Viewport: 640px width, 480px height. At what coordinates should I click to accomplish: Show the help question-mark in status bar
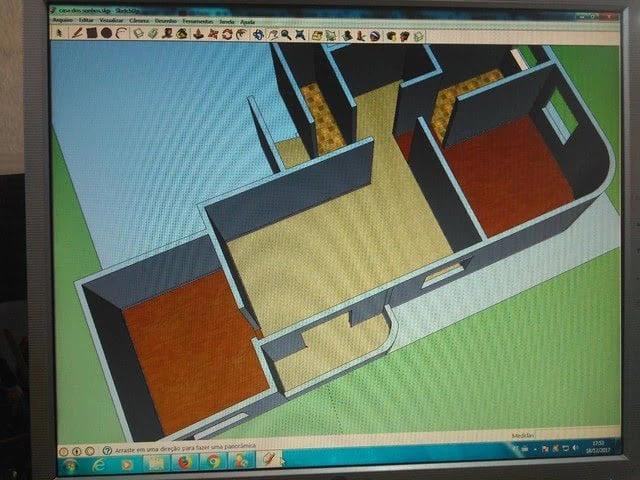pyautogui.click(x=107, y=451)
